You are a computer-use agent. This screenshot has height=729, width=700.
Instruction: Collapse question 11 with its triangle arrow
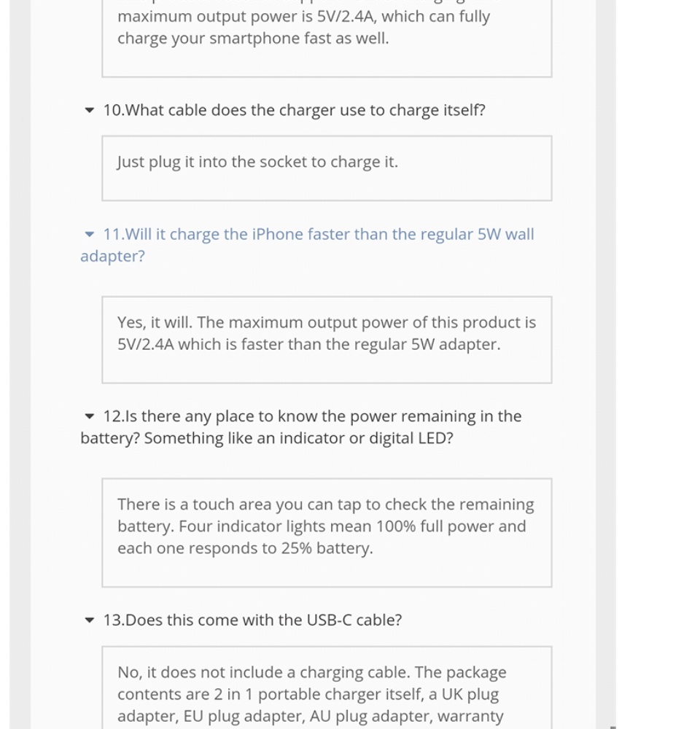[x=90, y=235]
